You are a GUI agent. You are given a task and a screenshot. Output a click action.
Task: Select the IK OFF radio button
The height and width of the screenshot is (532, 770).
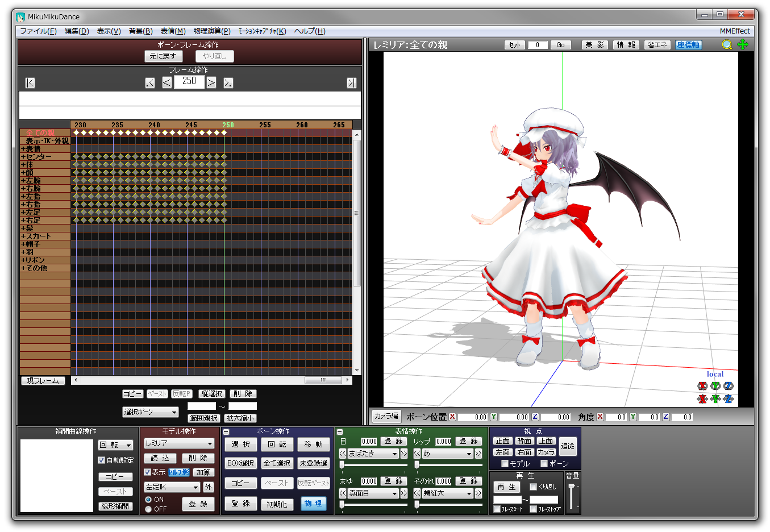coord(148,509)
